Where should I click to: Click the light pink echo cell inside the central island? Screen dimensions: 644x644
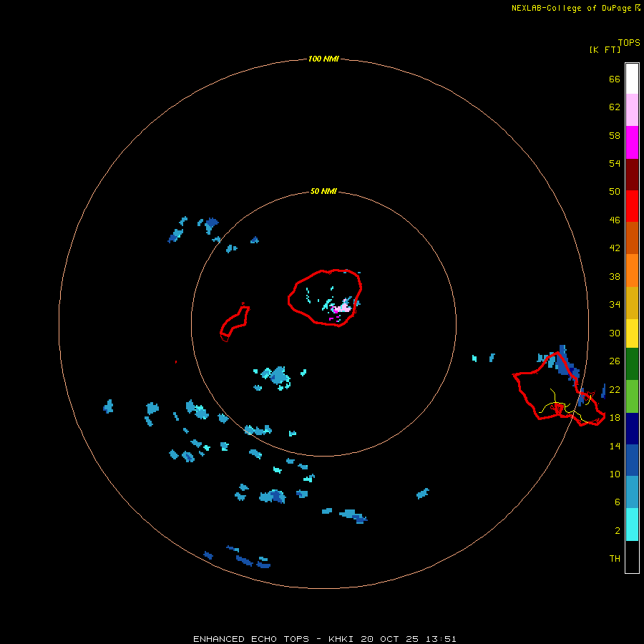click(x=342, y=308)
